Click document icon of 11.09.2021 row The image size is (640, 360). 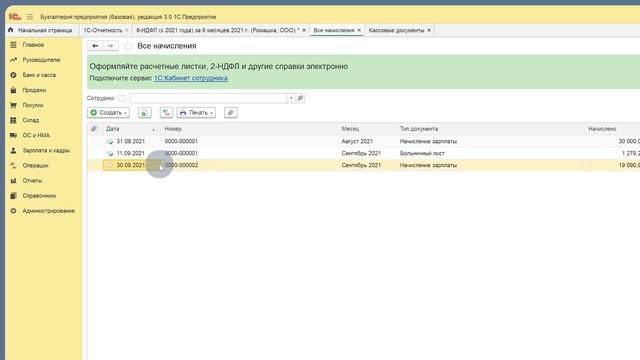pyautogui.click(x=110, y=153)
